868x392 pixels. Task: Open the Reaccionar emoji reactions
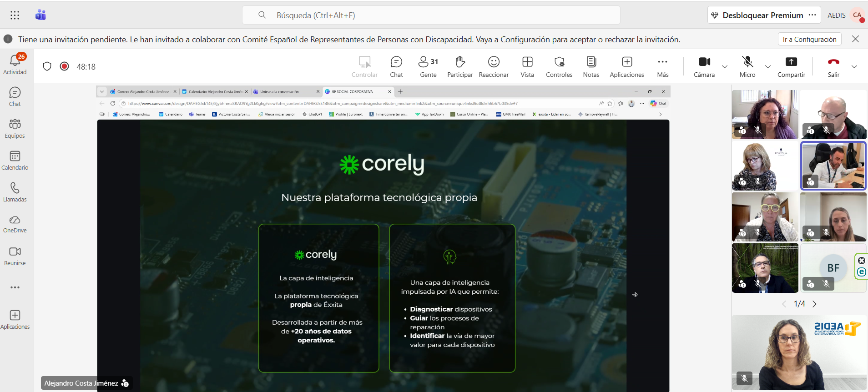click(x=494, y=66)
